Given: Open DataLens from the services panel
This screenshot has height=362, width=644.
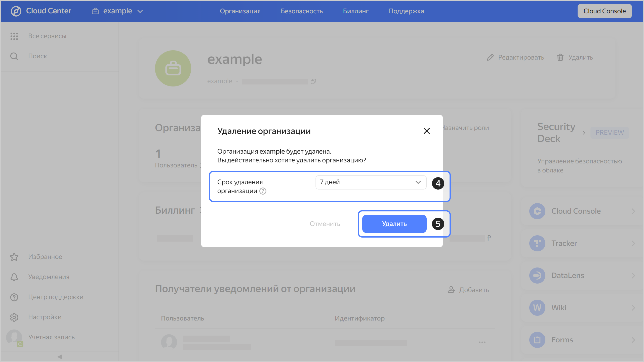Looking at the screenshot, I should [x=537, y=275].
